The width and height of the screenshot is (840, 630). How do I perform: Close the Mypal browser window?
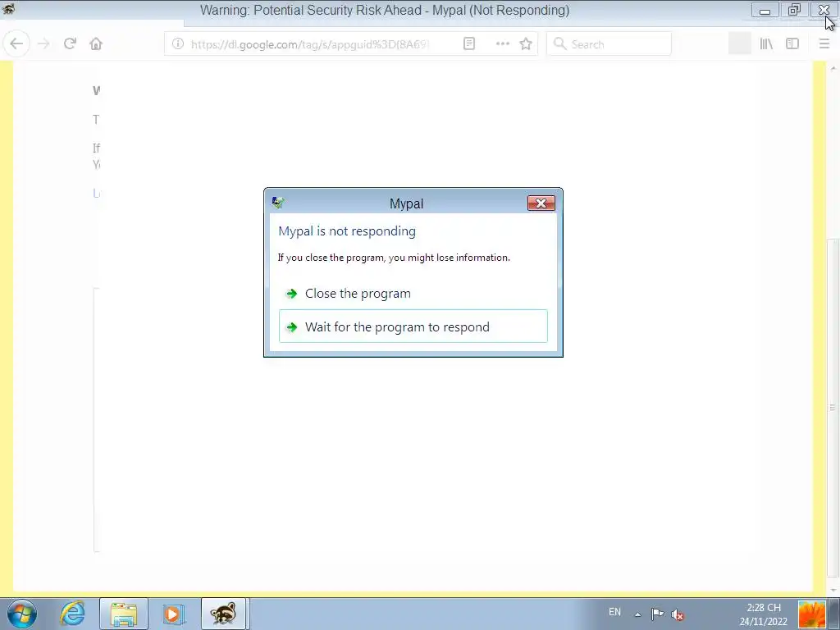[x=824, y=10]
